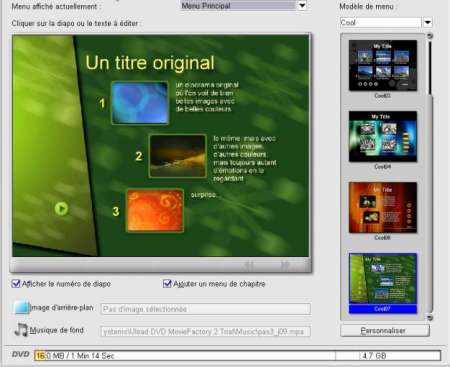
Task: Click the green play button icon in preview
Action: click(61, 209)
